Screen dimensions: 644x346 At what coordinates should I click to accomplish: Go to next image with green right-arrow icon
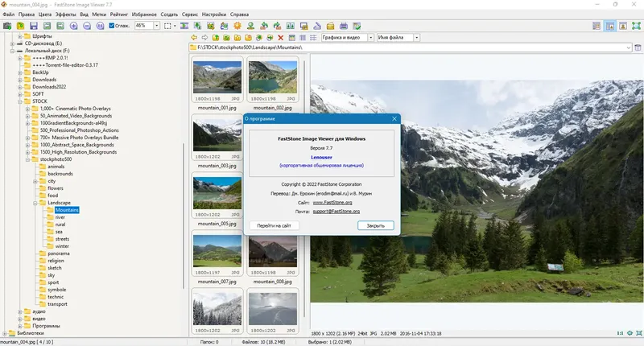coord(60,26)
